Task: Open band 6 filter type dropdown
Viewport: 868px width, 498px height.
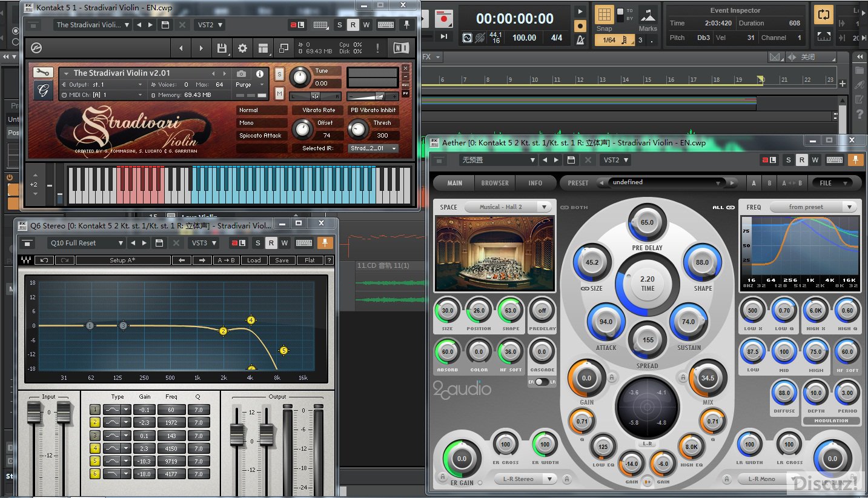Action: tap(127, 474)
